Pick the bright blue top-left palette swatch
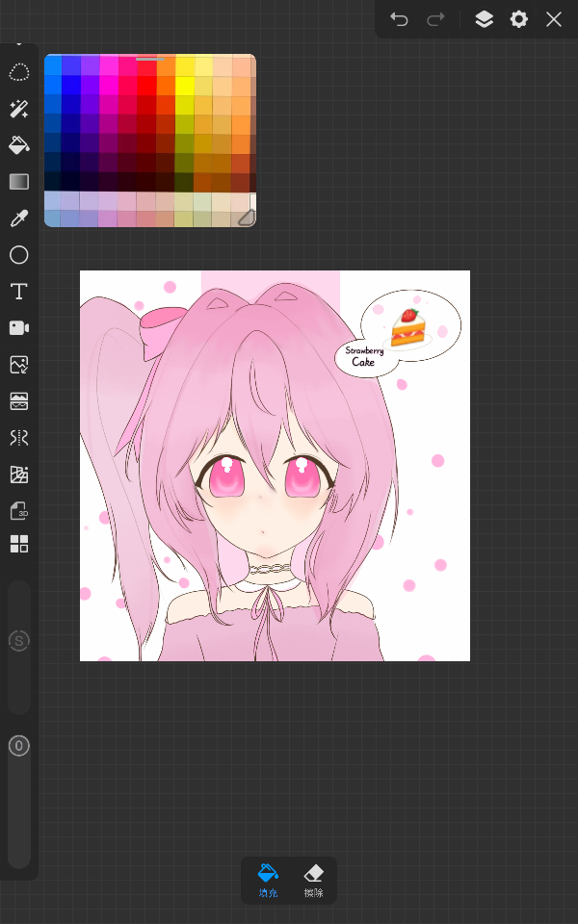 click(53, 64)
